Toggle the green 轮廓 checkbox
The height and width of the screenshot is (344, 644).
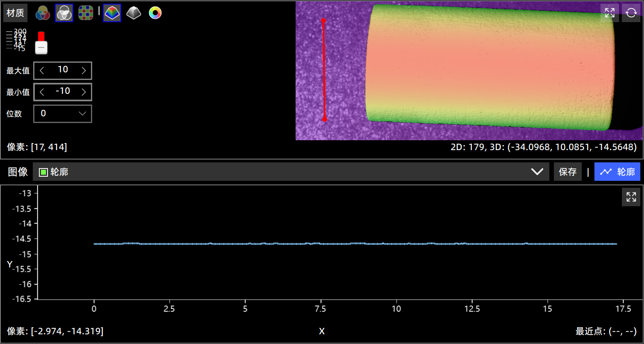43,172
